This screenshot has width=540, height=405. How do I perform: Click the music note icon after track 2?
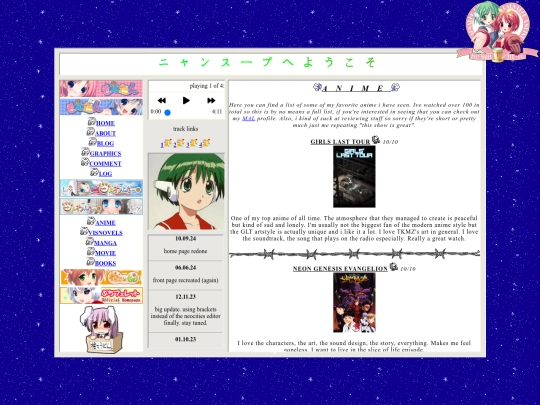pos(181,143)
